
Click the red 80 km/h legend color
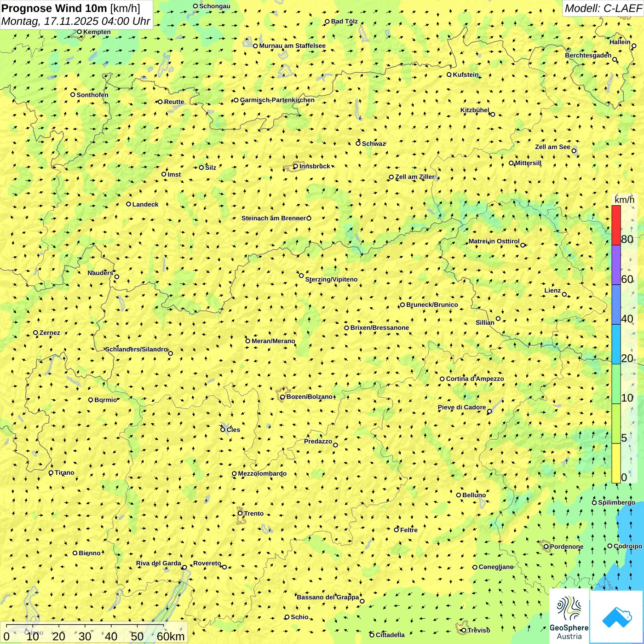point(616,225)
